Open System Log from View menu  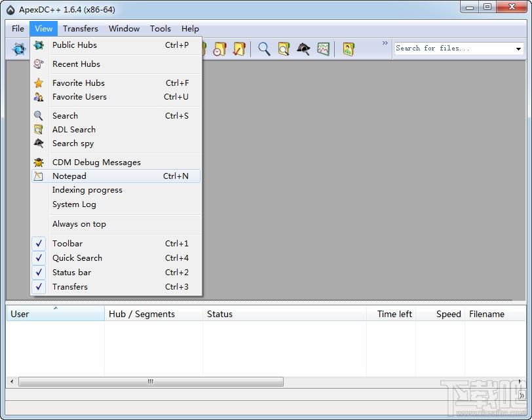pos(116,204)
